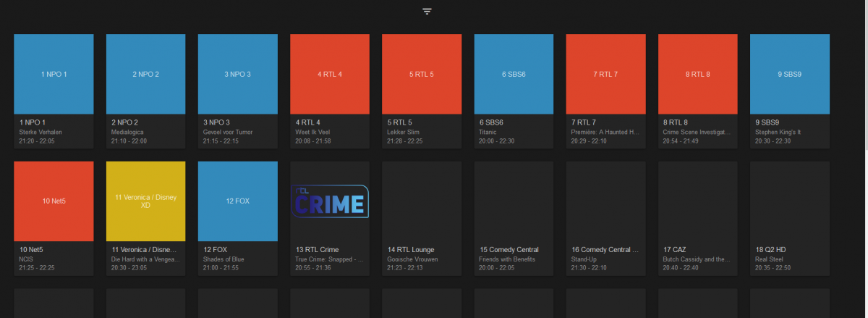Select the Gevoel voor Tumor program text

(227, 132)
